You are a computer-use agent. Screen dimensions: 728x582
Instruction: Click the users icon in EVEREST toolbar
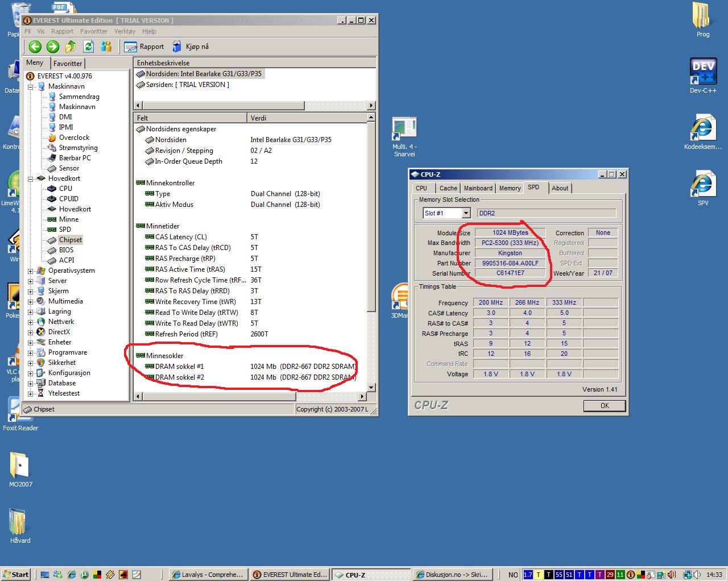click(106, 47)
